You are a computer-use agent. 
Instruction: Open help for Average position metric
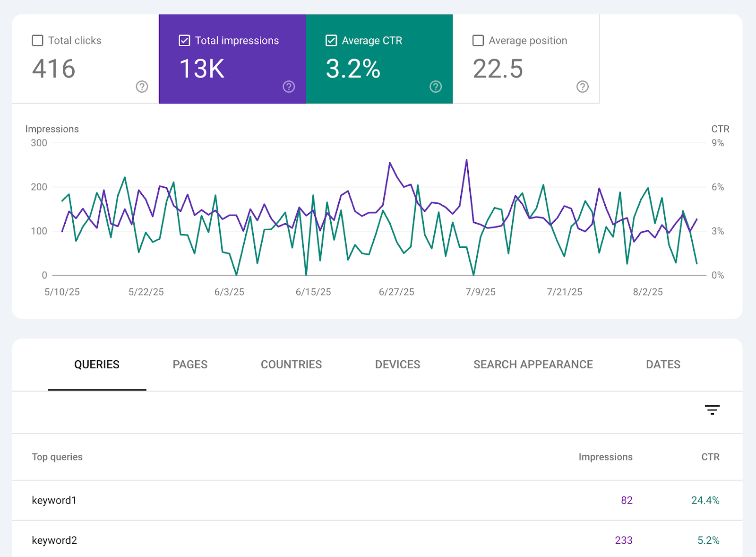pyautogui.click(x=582, y=87)
